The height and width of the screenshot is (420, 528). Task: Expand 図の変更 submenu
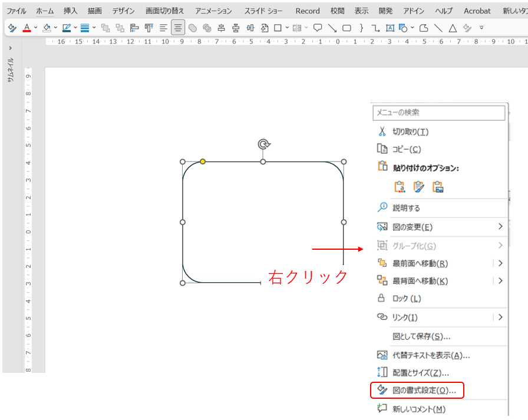click(500, 226)
